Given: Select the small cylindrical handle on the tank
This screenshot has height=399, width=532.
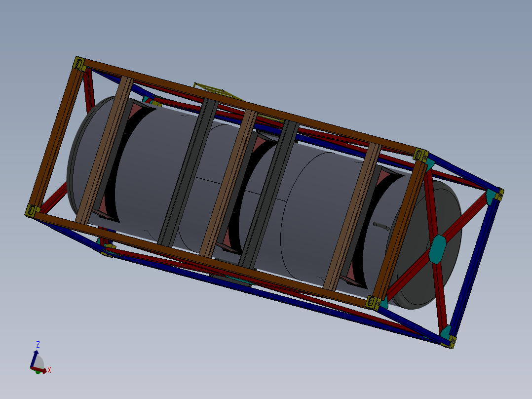Looking at the screenshot, I should click(381, 226).
